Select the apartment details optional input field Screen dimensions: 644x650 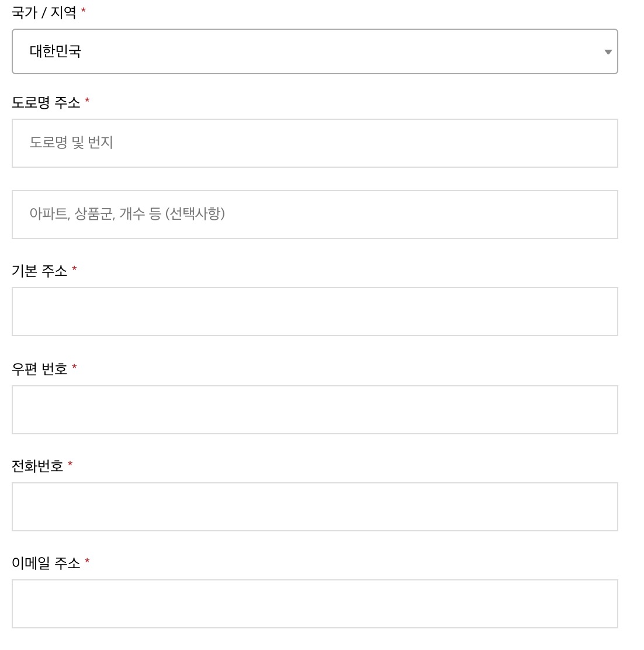click(314, 215)
